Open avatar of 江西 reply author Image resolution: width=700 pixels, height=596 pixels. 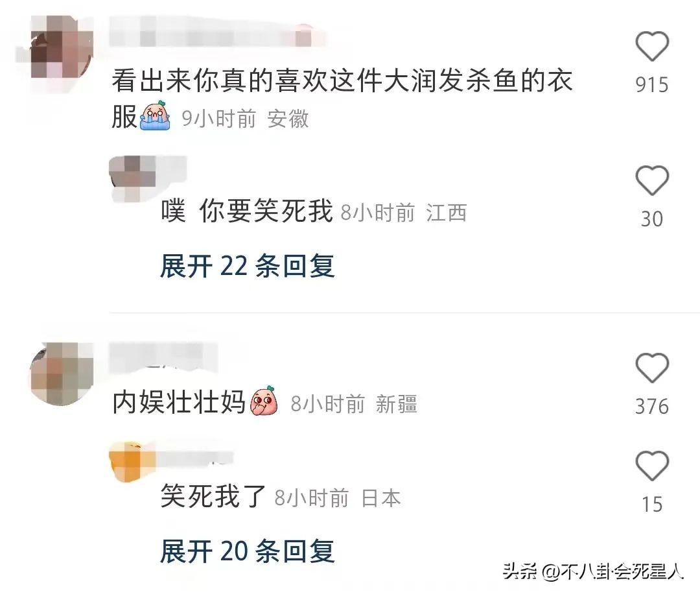(133, 176)
